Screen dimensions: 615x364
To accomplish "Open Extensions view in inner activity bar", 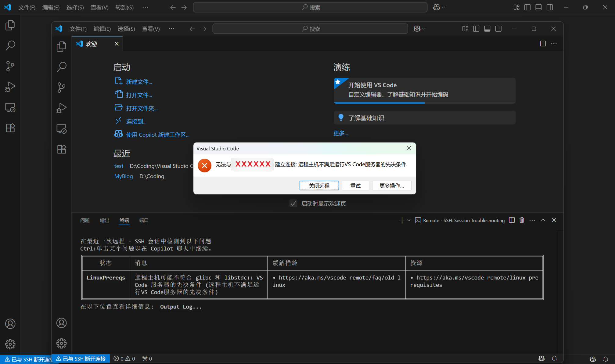I will point(61,150).
